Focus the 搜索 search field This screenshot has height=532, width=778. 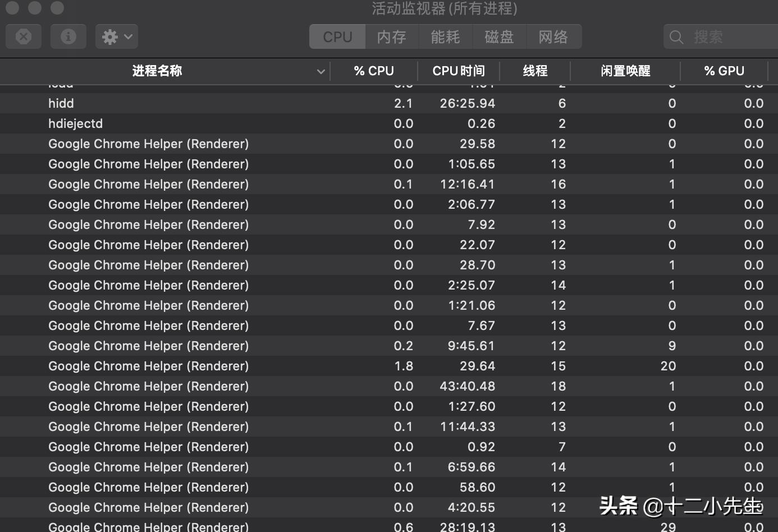[721, 37]
